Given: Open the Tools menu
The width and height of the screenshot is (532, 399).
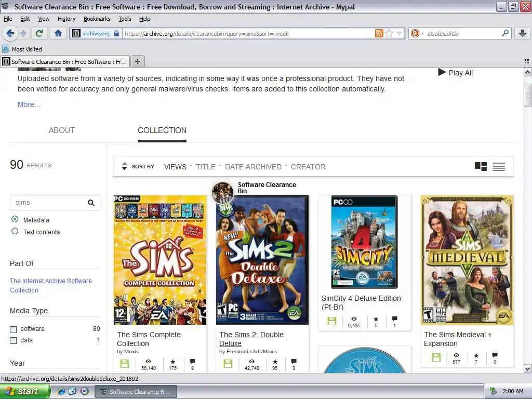Looking at the screenshot, I should 125,19.
